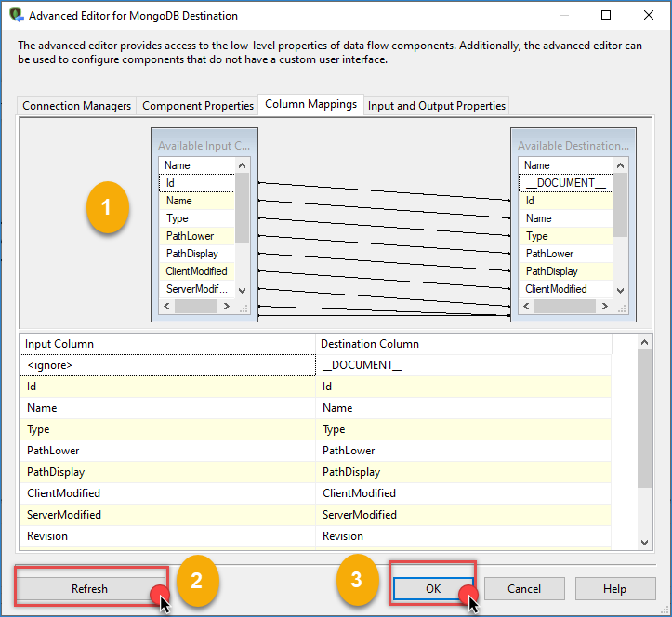Viewport: 672px width, 617px height.
Task: Click horizontal scrollbar thumb in Available Destination list
Action: click(x=565, y=307)
